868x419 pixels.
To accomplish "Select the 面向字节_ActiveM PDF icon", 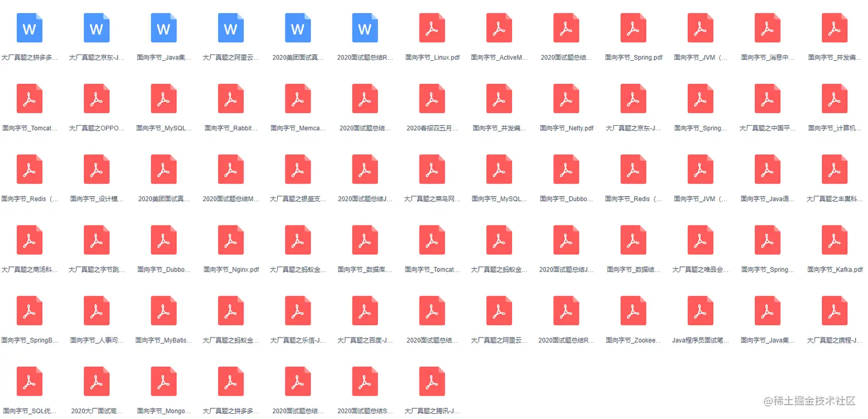I will click(x=499, y=28).
